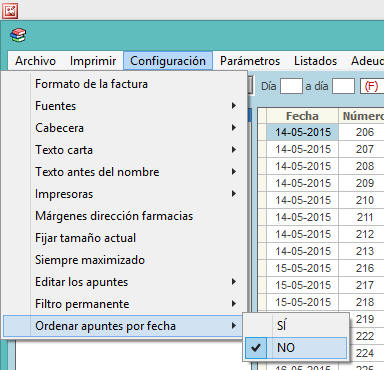The height and width of the screenshot is (370, 384).
Task: Expand Texto antes del nombre submenu
Action: [x=125, y=172]
